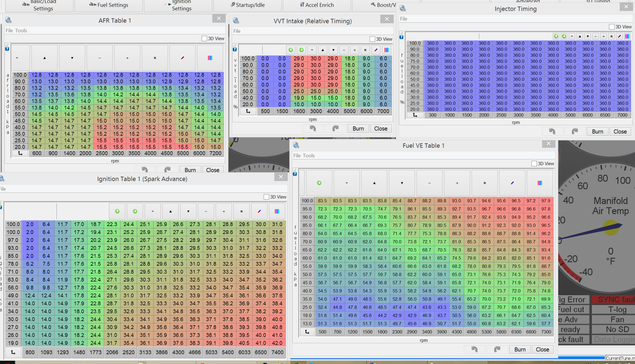
Task: Check 3D View in Fuel VE Table 1
Action: (534, 164)
